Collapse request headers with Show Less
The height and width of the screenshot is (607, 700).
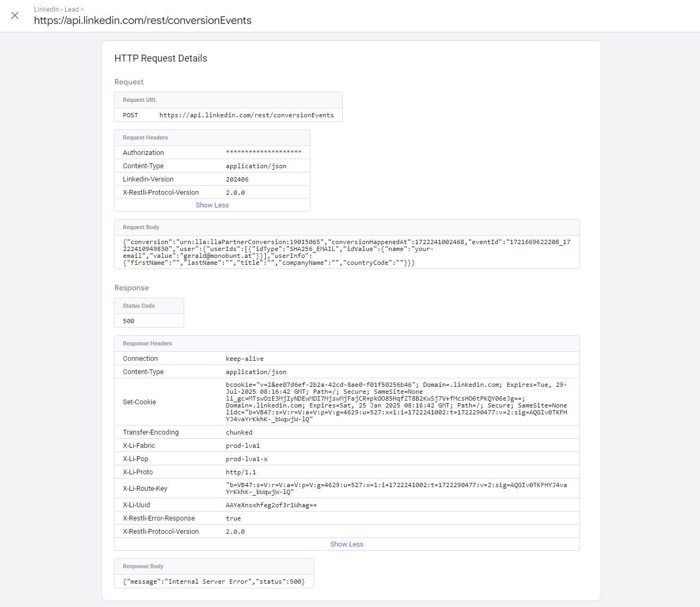pyautogui.click(x=212, y=205)
